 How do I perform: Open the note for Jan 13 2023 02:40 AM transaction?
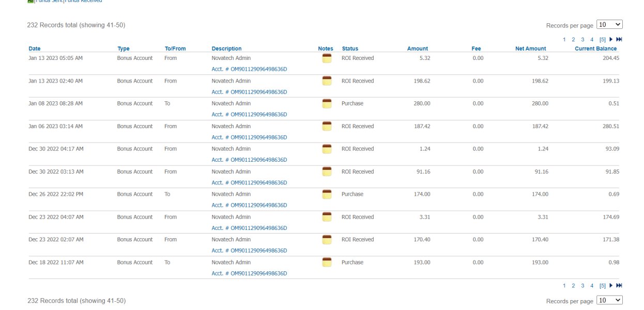point(326,81)
